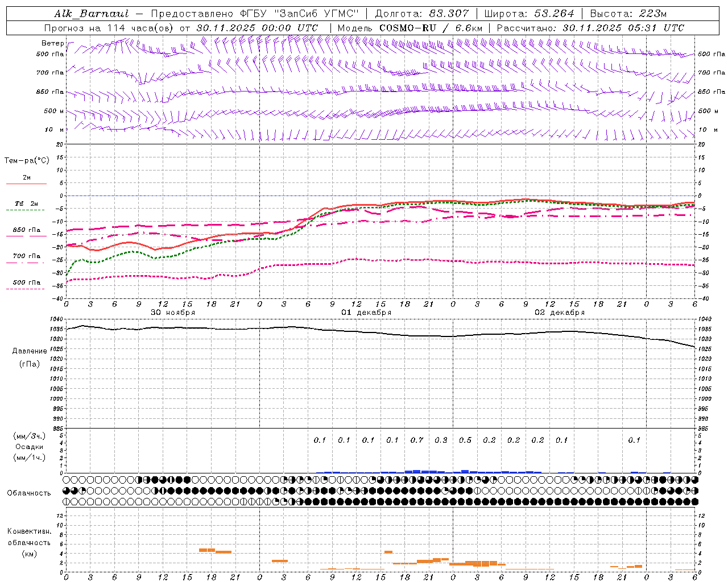Viewport: 728px width, 582px height.
Task: Select the 0.3 precipitation amount value
Action: pos(441,440)
